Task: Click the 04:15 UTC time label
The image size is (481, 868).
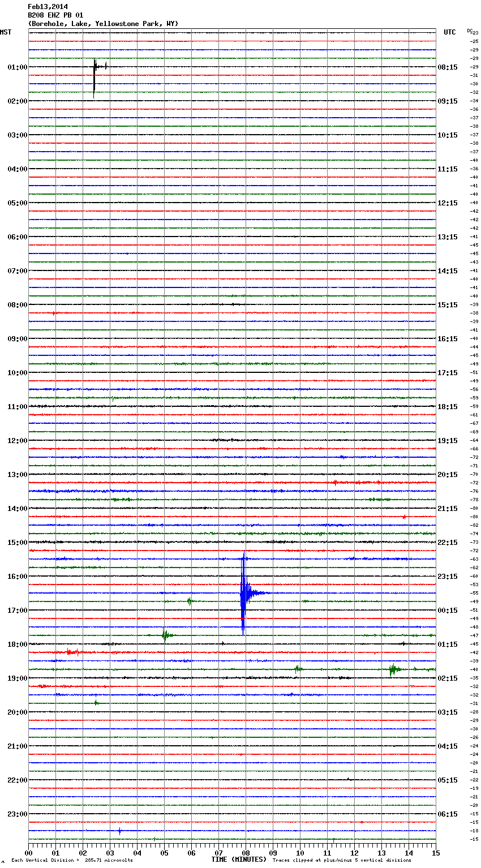Action: (448, 746)
